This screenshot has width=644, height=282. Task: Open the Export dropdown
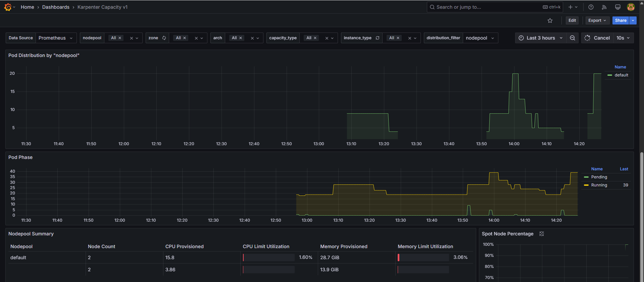[x=597, y=20]
